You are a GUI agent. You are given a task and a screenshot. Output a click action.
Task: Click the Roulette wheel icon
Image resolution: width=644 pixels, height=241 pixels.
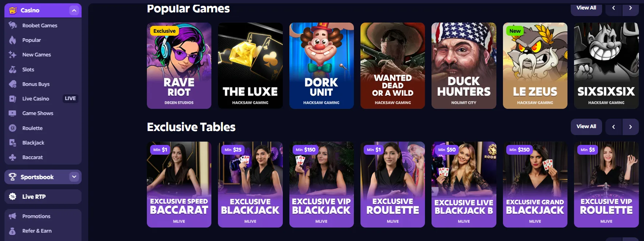[x=13, y=128]
